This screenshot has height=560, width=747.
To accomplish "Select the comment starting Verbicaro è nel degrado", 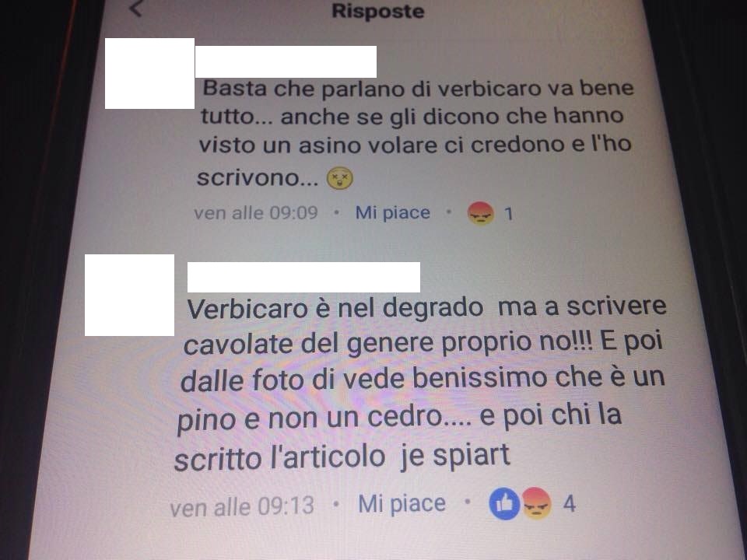I will point(420,383).
